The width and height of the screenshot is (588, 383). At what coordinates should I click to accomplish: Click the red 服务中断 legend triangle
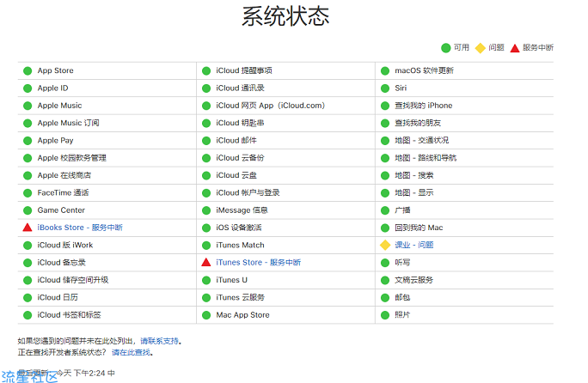pyautogui.click(x=515, y=48)
